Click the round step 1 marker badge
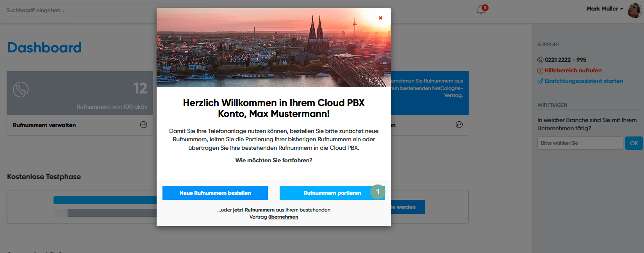 coord(378,192)
